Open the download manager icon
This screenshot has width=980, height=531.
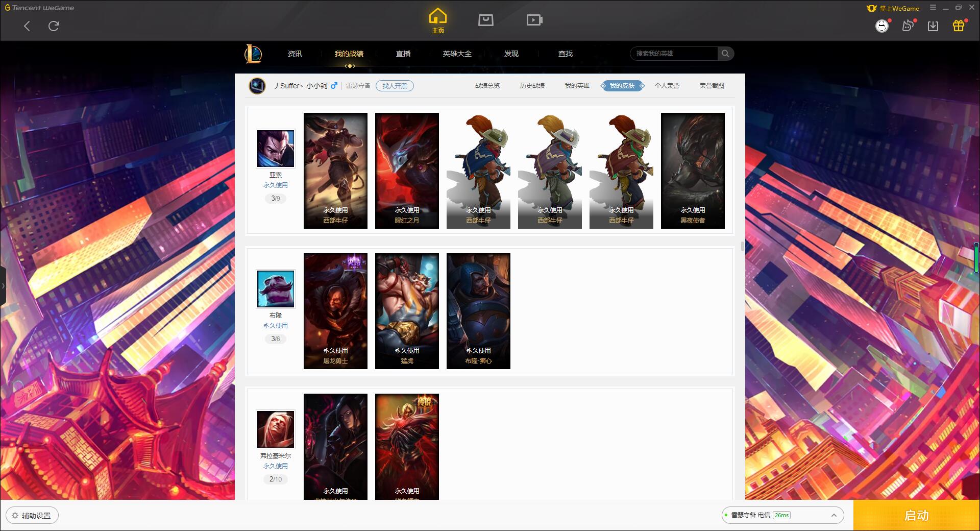[x=933, y=26]
